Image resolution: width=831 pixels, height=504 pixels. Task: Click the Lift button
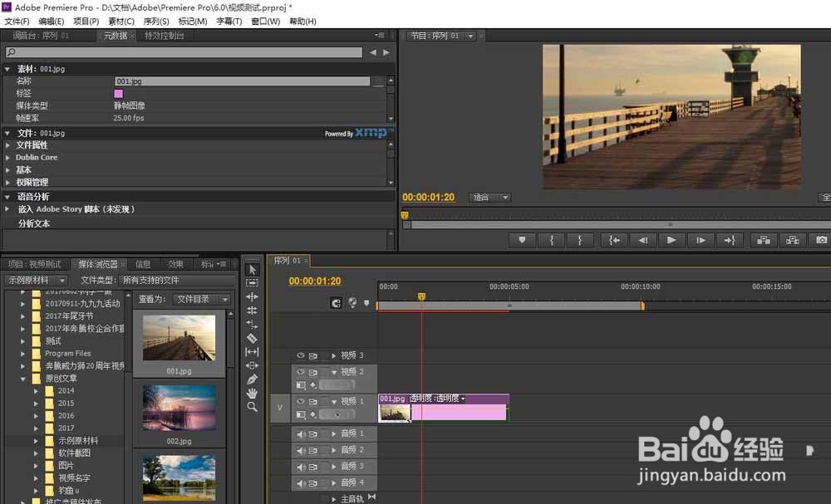pos(764,240)
